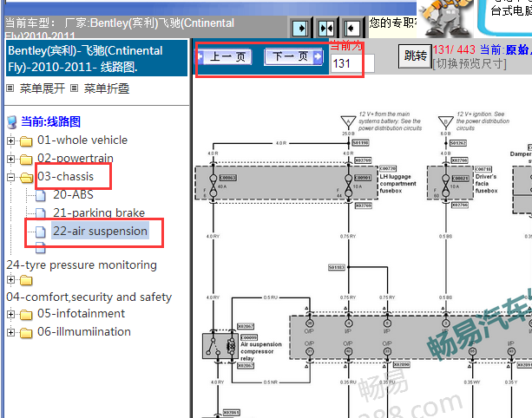The image size is (532, 418).
Task: Click the open 03-chassis folder icon
Action: [26, 178]
